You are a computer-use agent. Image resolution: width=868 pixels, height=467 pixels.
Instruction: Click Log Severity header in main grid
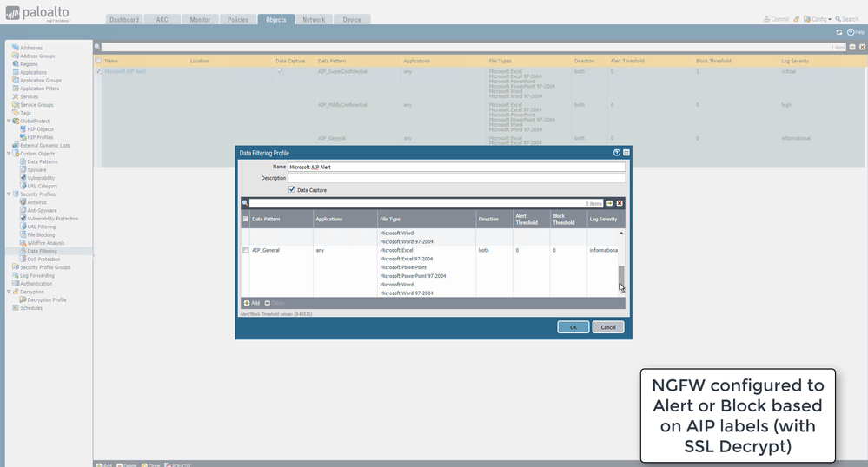(x=795, y=61)
